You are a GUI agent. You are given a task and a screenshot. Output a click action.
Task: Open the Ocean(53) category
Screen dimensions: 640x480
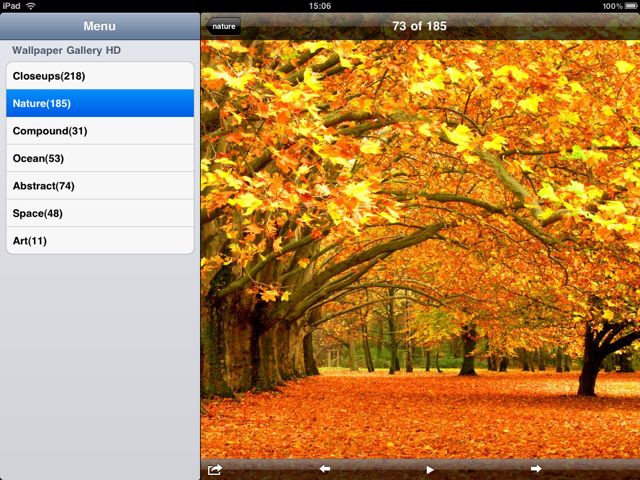100,158
